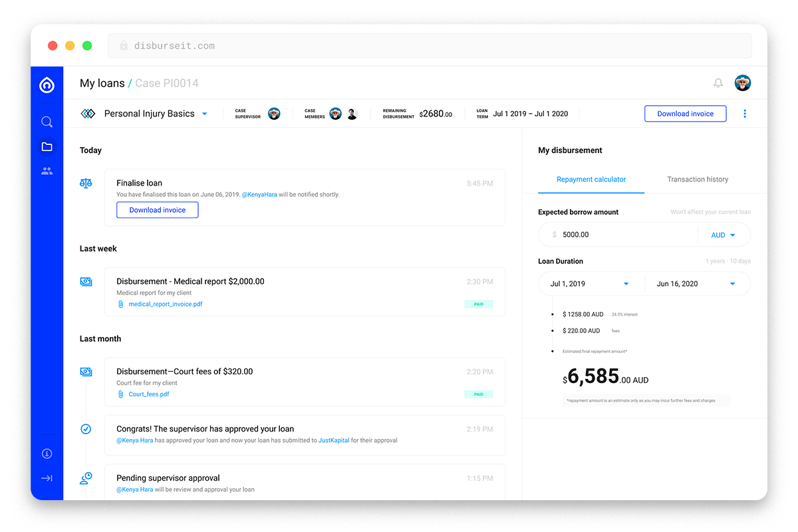Click the money icon beside Court fees disbursement

click(x=86, y=372)
